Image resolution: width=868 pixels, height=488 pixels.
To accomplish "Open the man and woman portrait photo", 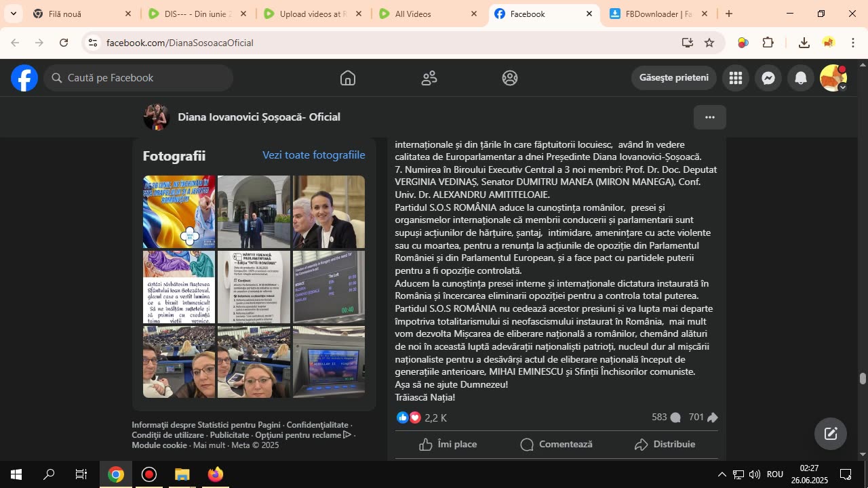I will 329,212.
